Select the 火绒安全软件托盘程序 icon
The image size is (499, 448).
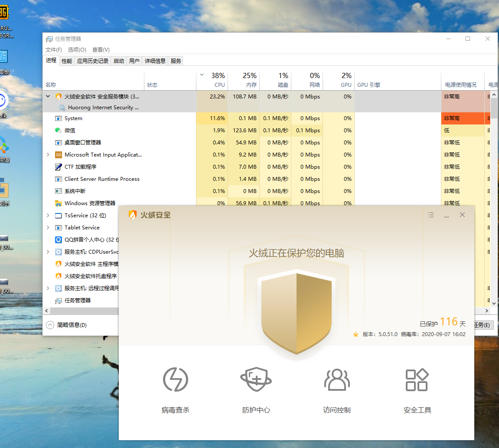[x=58, y=276]
